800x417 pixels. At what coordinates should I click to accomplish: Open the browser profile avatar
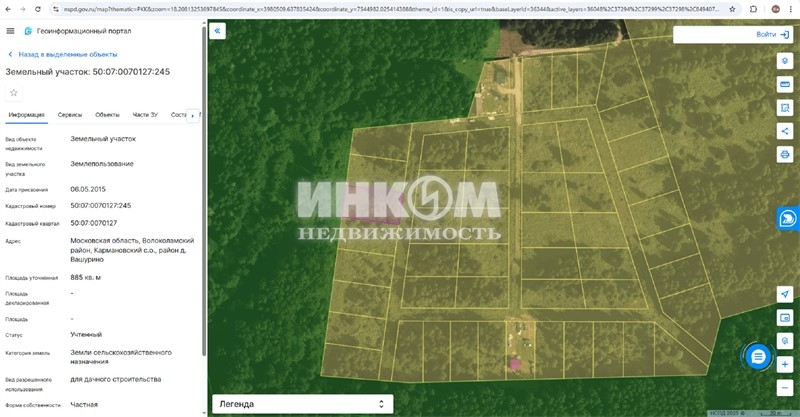tap(776, 9)
